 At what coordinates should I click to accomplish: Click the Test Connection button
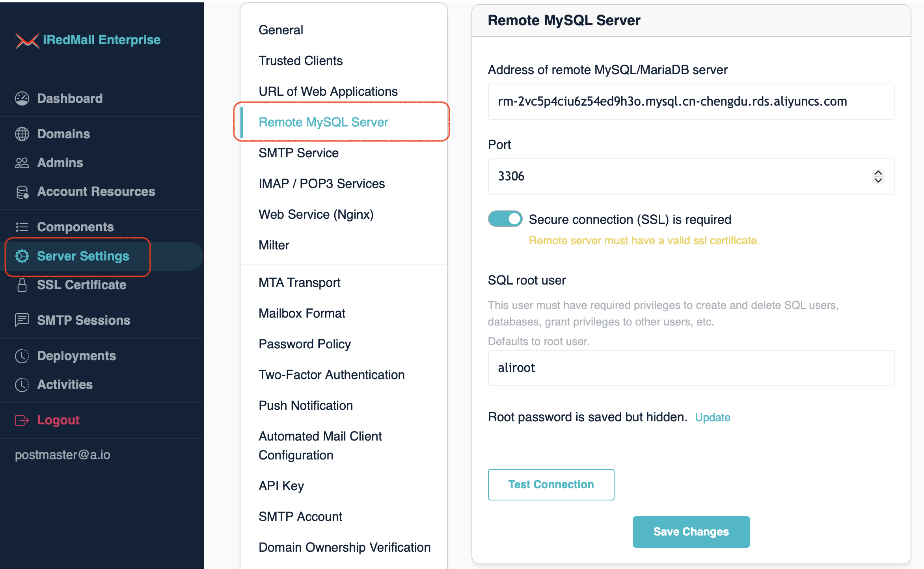551,484
